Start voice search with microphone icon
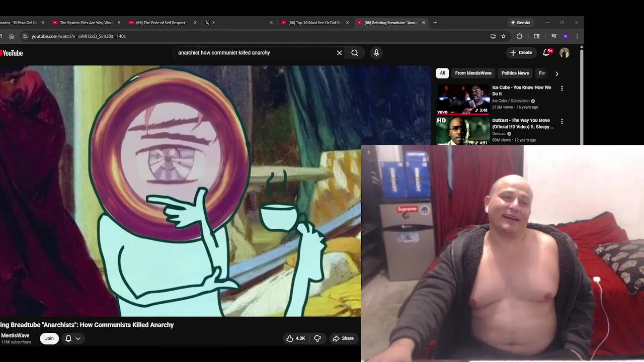The height and width of the screenshot is (362, 644). click(376, 53)
